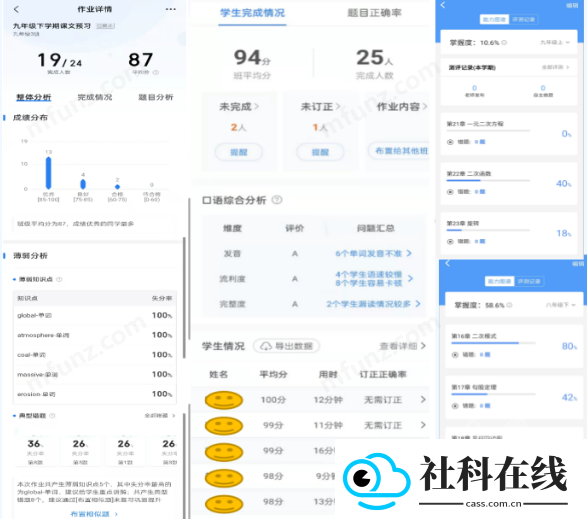The height and width of the screenshot is (519, 587).
Task: Expand 未完成 student list
Action: [239, 107]
